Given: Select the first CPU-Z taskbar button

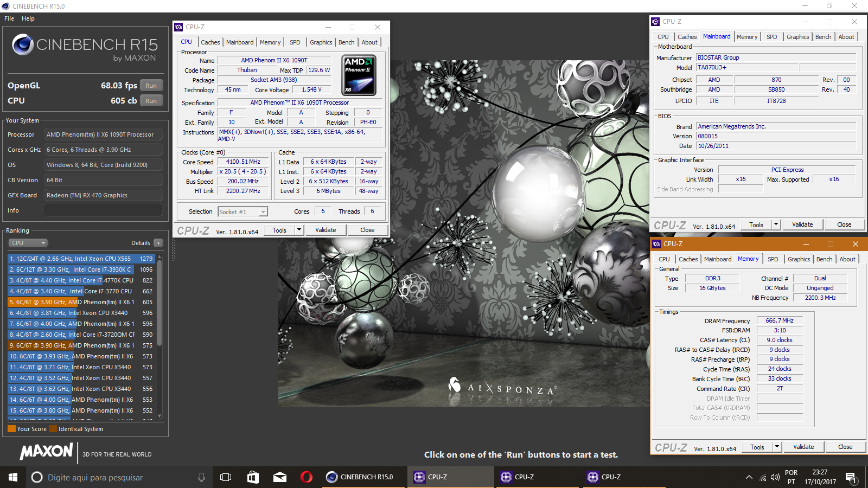Looking at the screenshot, I should tap(450, 477).
